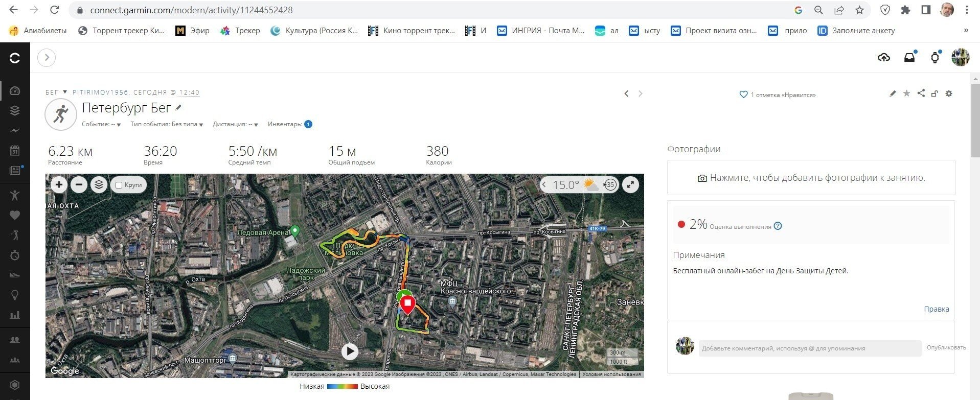The image size is (980, 400).
Task: Click the execution score help icon
Action: tap(778, 226)
